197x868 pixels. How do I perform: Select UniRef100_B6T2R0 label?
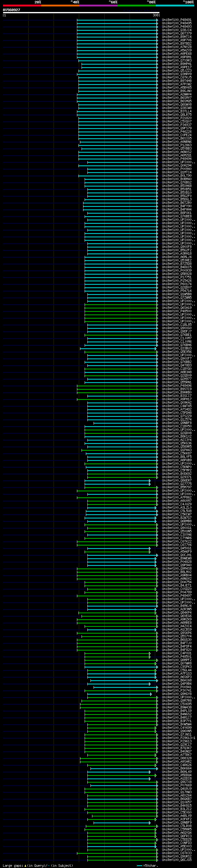pos(176,203)
